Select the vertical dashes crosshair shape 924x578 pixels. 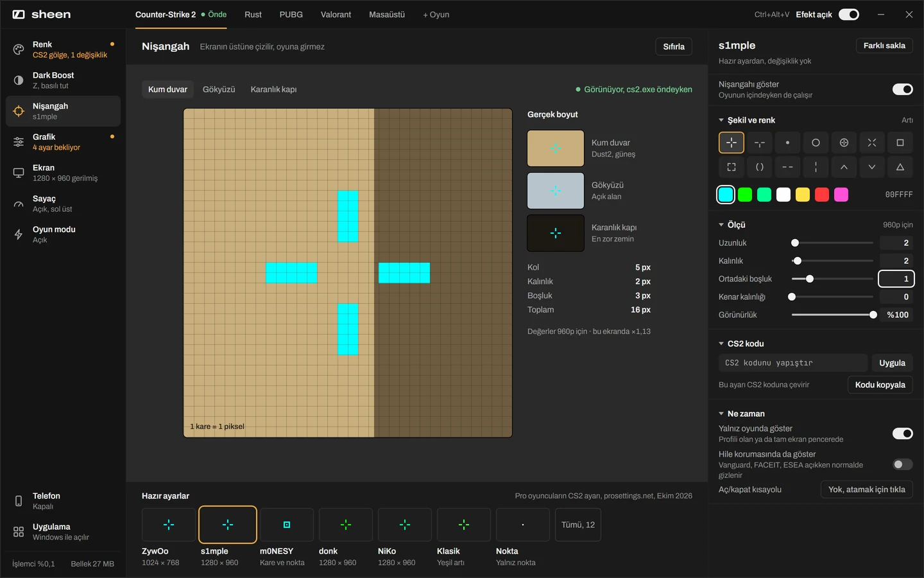[816, 167]
